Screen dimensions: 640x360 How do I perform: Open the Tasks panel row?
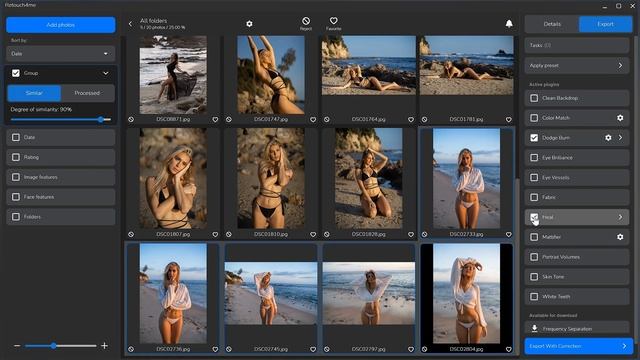(577, 45)
